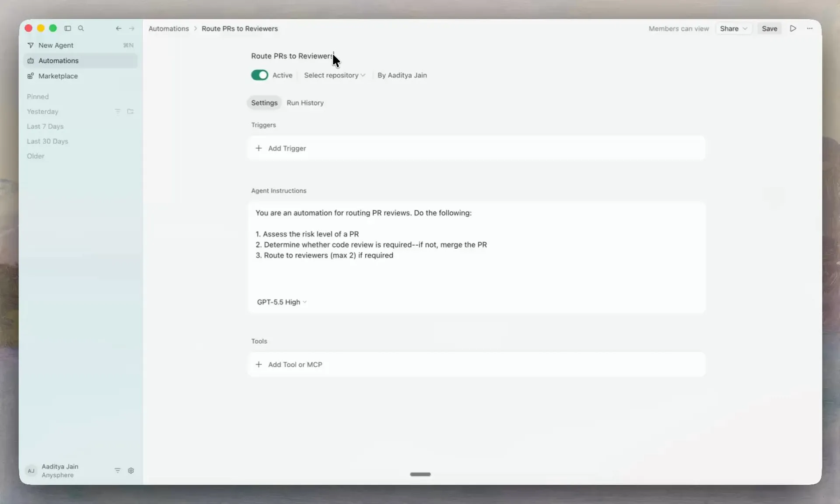Click the Marketplace icon
The image size is (840, 504).
coord(31,76)
